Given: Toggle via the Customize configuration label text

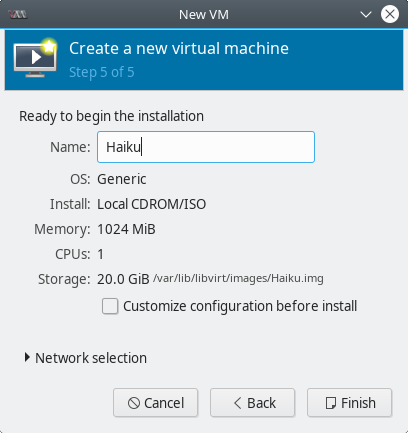Looking at the screenshot, I should [x=240, y=306].
